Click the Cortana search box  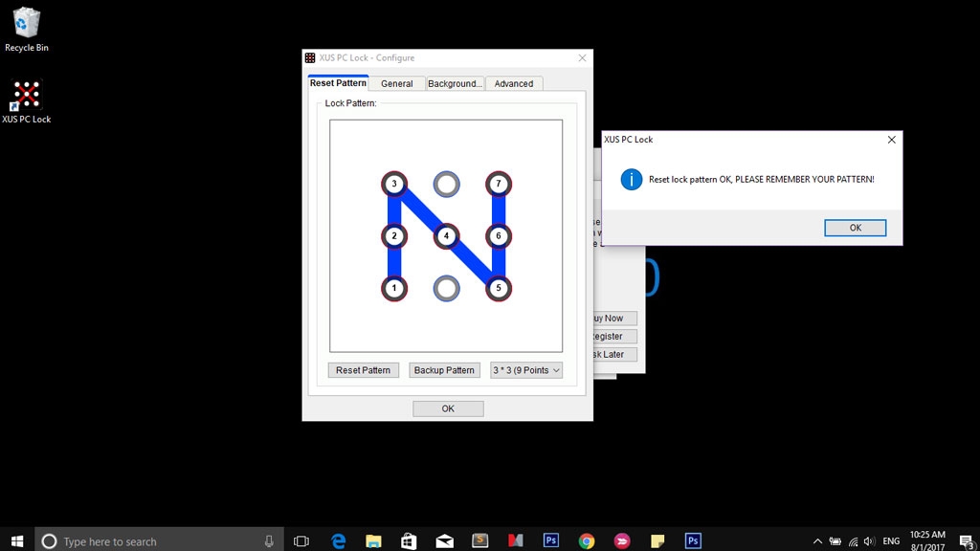click(160, 541)
